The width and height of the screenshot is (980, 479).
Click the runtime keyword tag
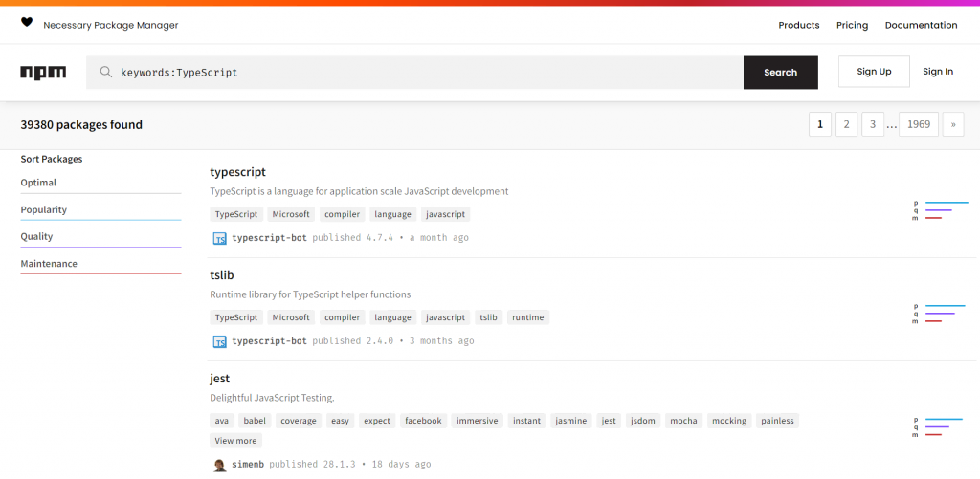click(528, 317)
